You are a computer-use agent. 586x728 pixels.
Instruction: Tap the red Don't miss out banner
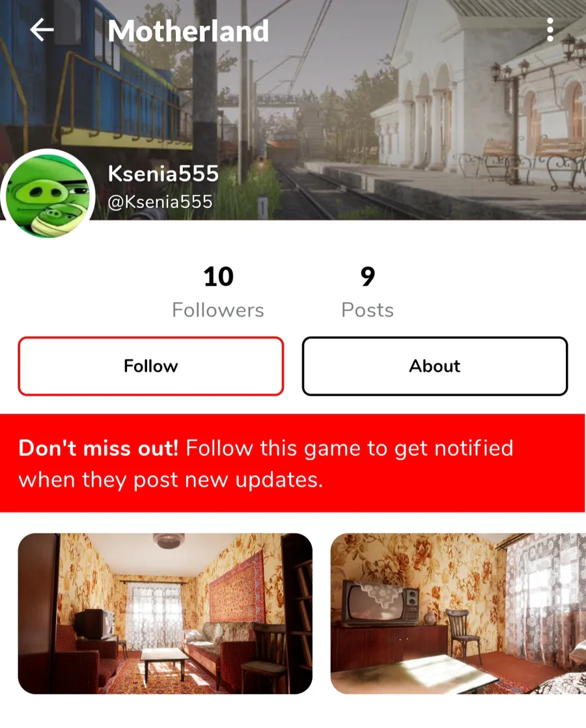coord(293,463)
